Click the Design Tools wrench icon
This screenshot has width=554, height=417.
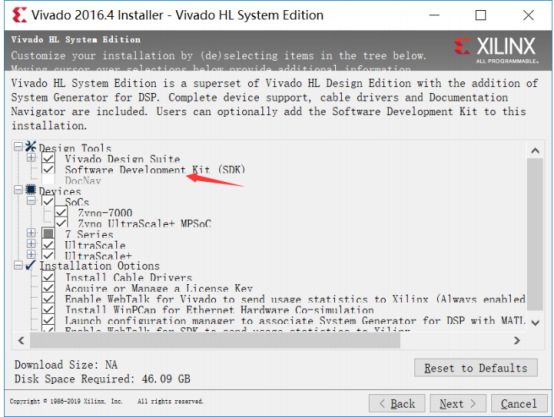click(31, 146)
